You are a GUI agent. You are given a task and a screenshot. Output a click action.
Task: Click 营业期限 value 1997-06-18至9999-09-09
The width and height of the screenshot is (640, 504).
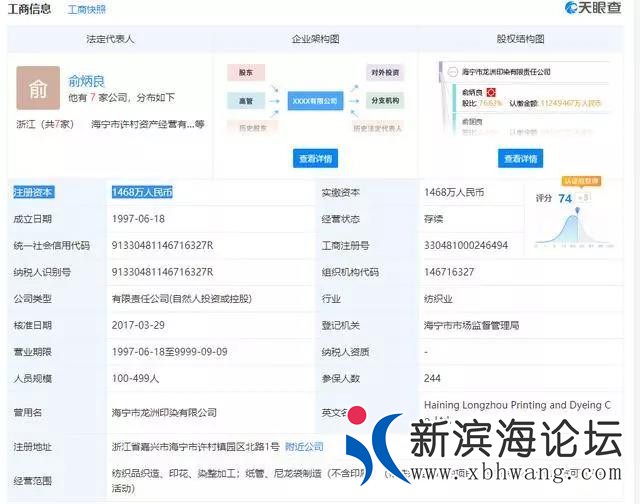(170, 352)
